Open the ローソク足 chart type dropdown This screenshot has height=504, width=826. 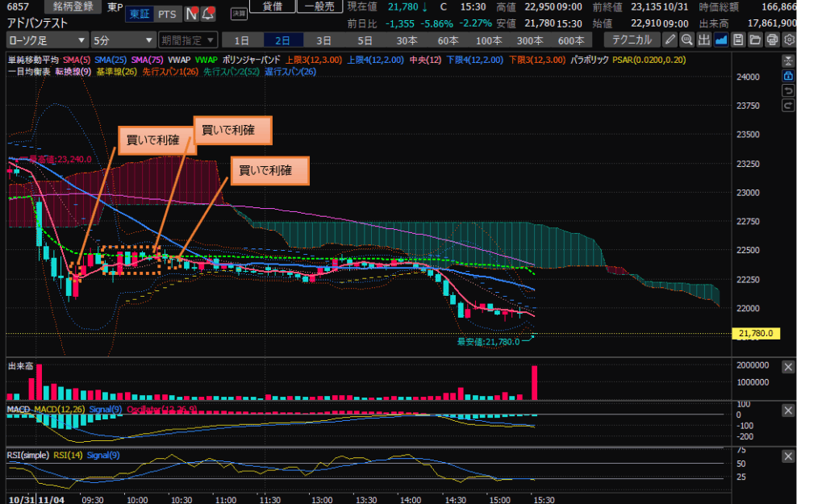[47, 40]
